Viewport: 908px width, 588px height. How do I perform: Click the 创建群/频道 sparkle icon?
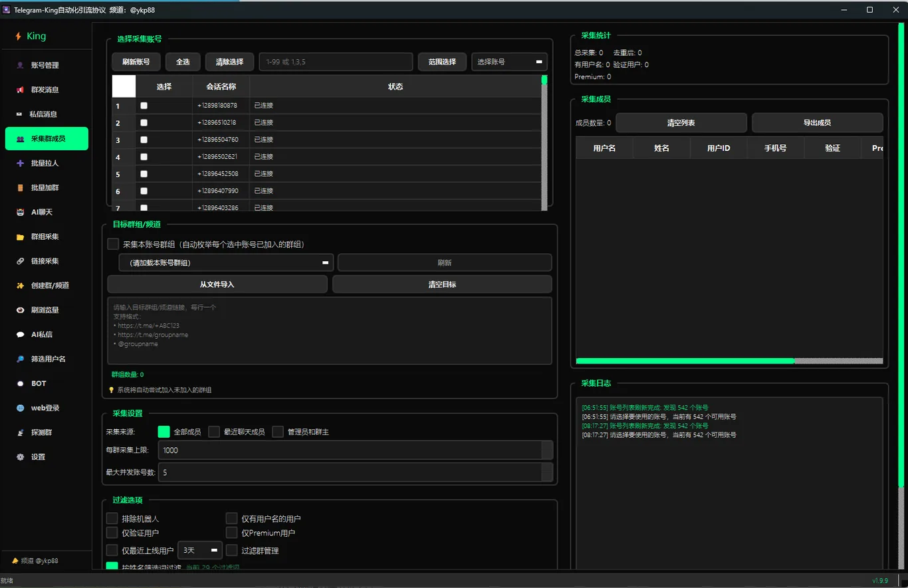[20, 286]
